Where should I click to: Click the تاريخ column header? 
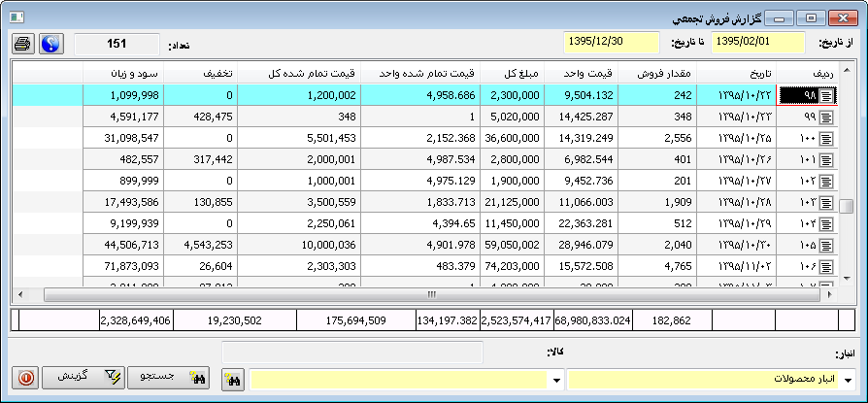736,74
